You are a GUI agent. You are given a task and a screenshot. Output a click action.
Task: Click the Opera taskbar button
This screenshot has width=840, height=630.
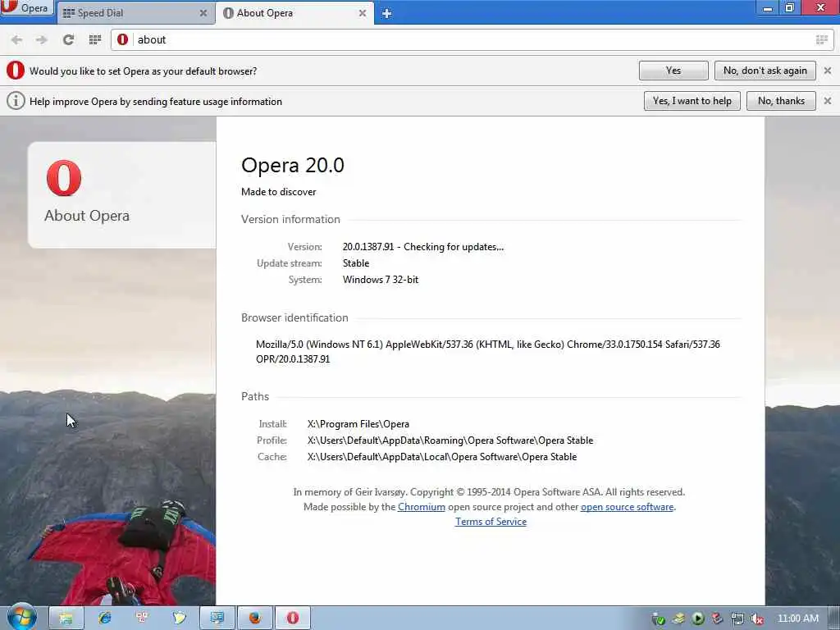pos(293,619)
